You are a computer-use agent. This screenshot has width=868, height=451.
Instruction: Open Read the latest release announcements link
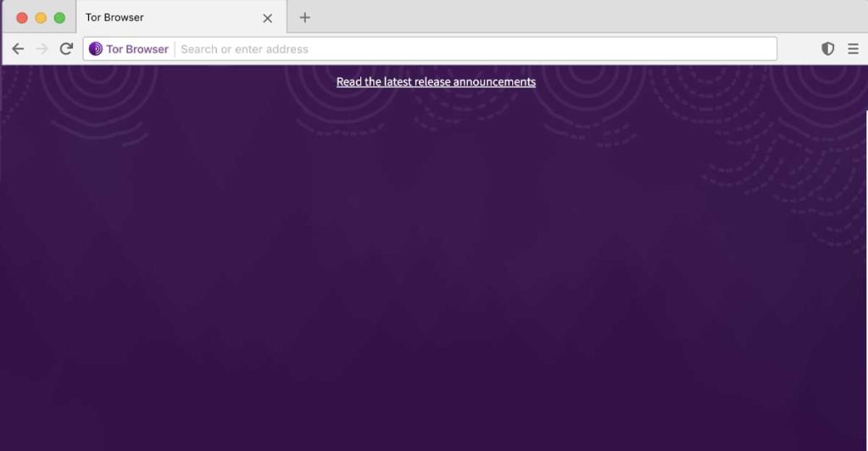click(437, 82)
